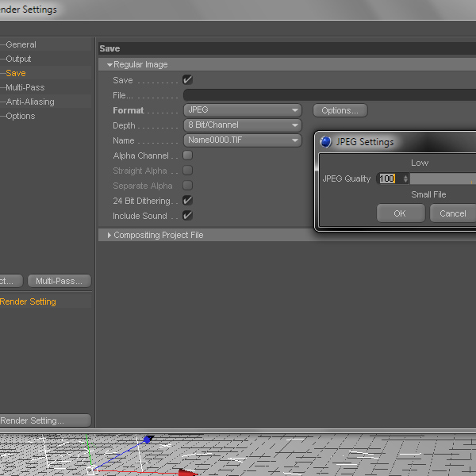Open the Name dropdown showing Name0000.TIF
Image resolution: width=476 pixels, height=476 pixels.
(243, 140)
